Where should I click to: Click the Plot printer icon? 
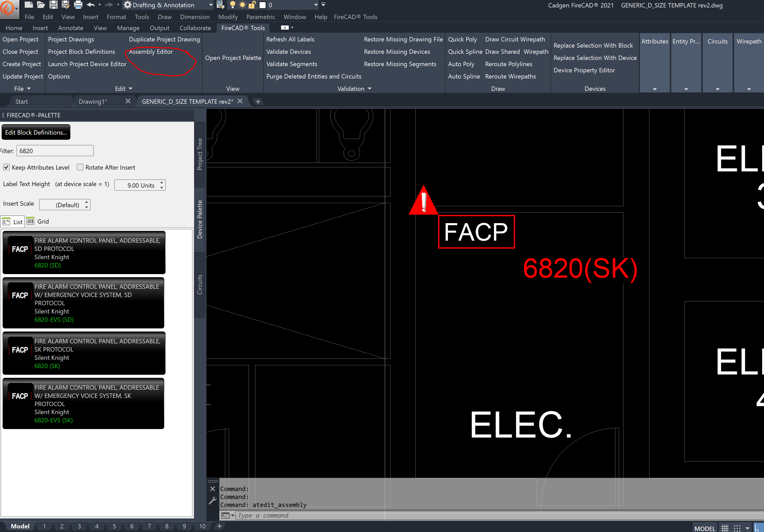click(x=78, y=5)
